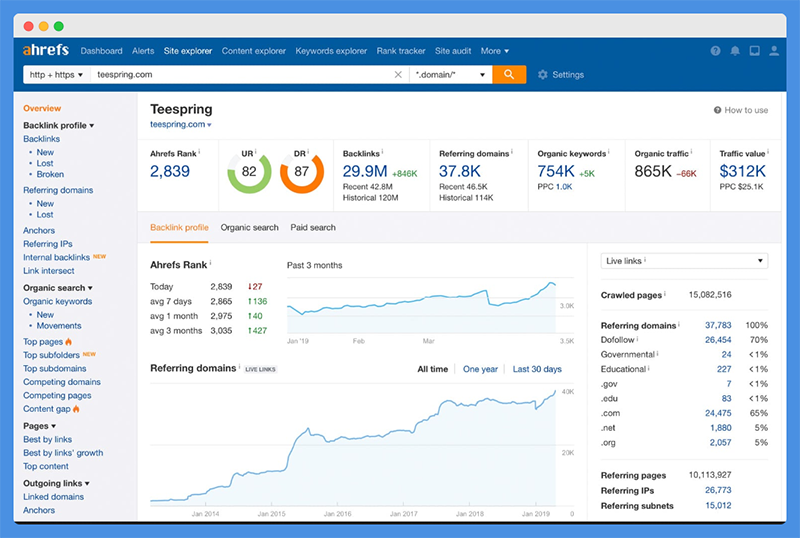Open Referring IPs in sidebar
800x538 pixels.
click(x=47, y=244)
